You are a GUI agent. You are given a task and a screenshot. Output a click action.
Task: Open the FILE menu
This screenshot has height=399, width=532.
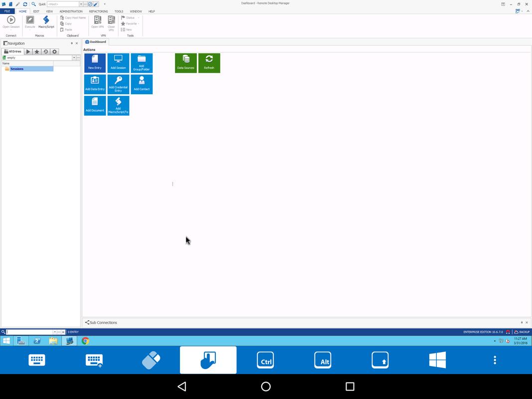pos(7,11)
